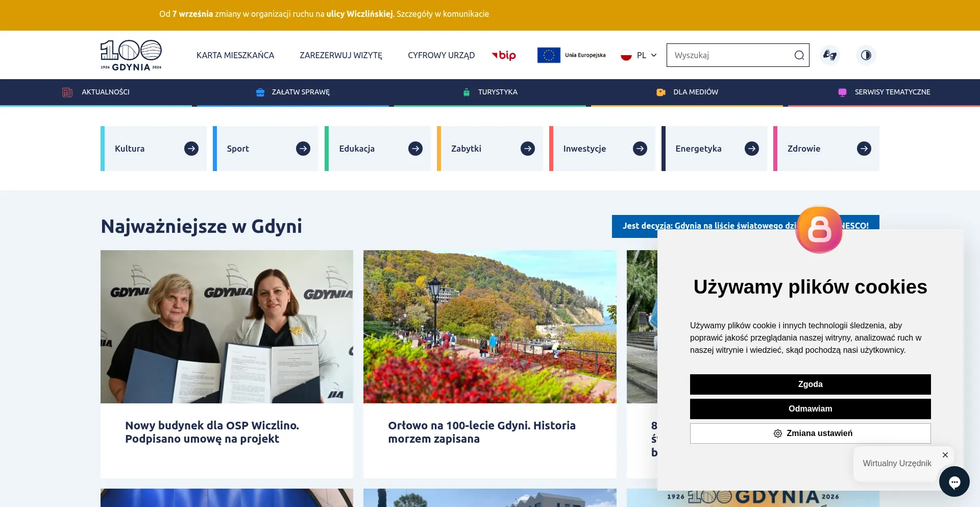Click the Gdynia 100 logo
This screenshot has height=507, width=980.
131,55
